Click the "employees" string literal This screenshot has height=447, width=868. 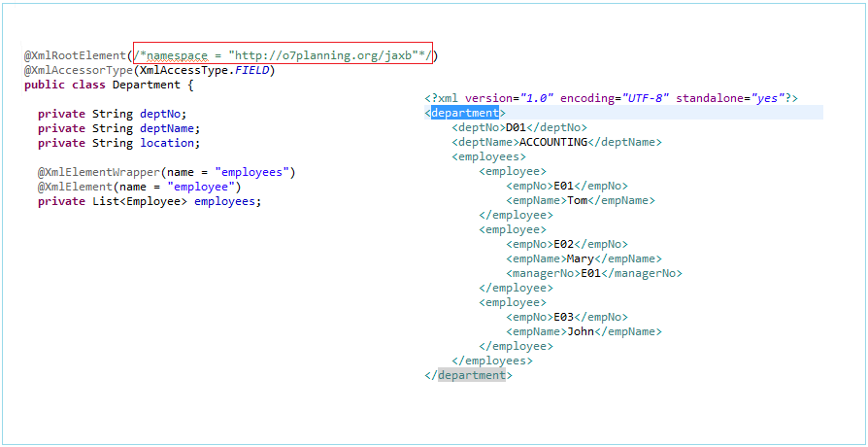pyautogui.click(x=252, y=172)
